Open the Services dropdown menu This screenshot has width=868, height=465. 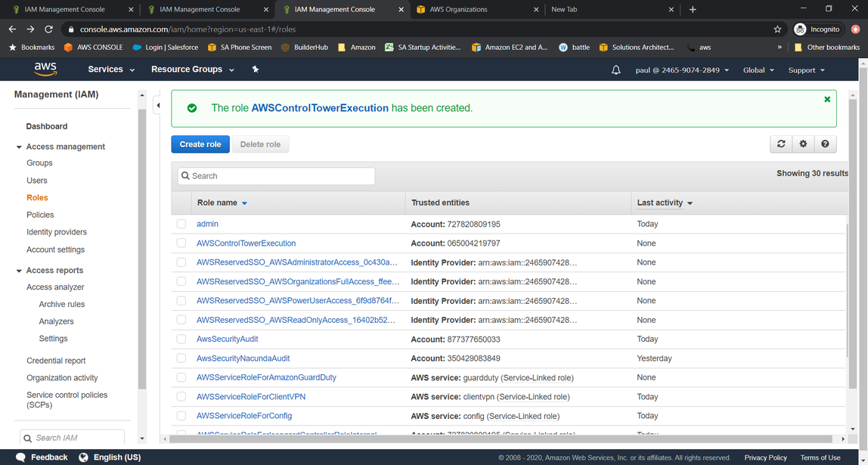click(x=110, y=70)
